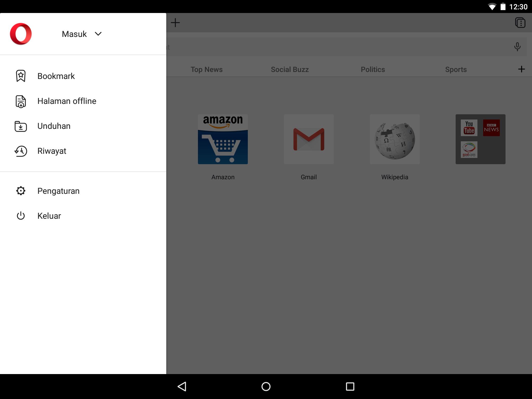Add a news category with plus
Viewport: 532px width, 399px height.
coord(521,69)
